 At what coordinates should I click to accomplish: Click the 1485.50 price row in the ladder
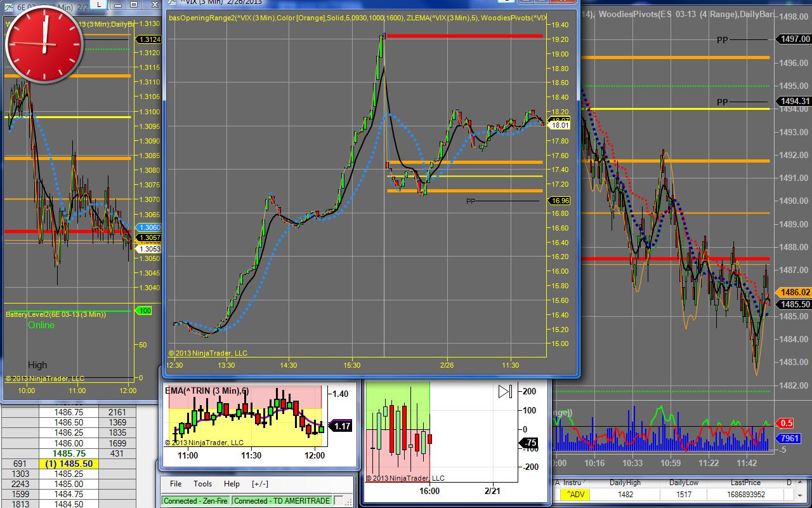[69, 464]
